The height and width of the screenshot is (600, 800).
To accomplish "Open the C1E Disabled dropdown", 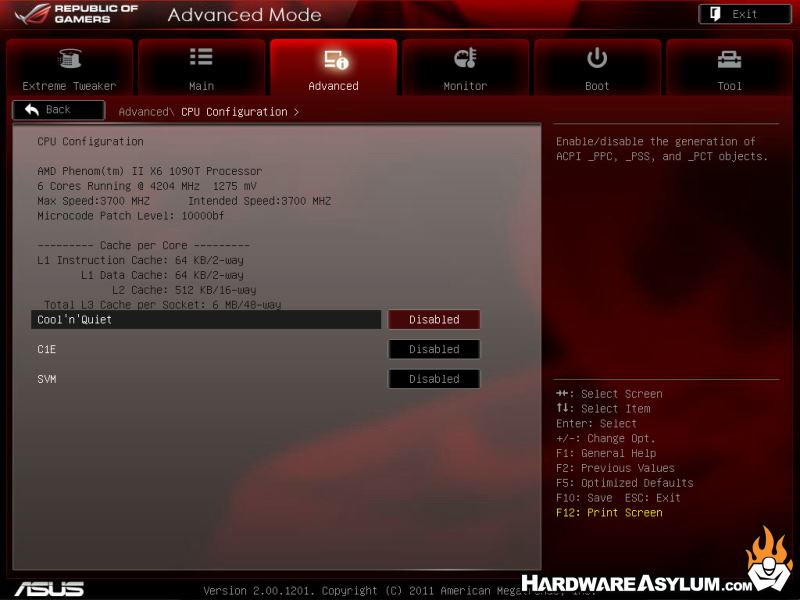I will point(434,349).
